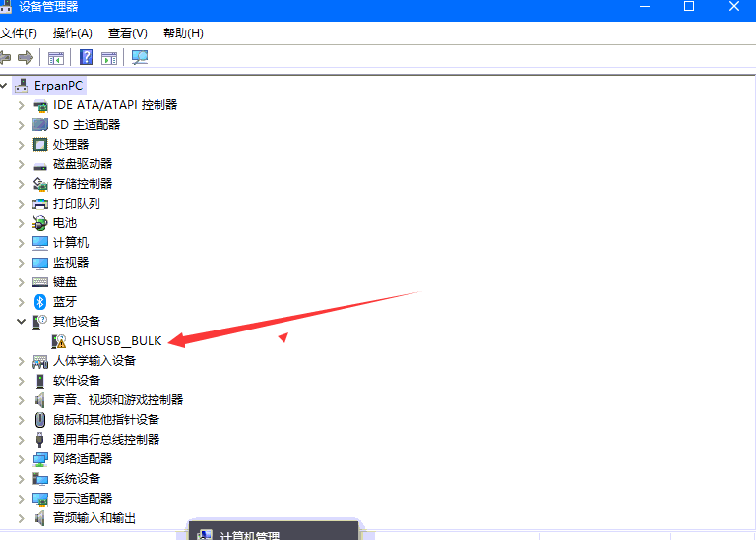Expand the 蓝牙 node

tap(22, 302)
